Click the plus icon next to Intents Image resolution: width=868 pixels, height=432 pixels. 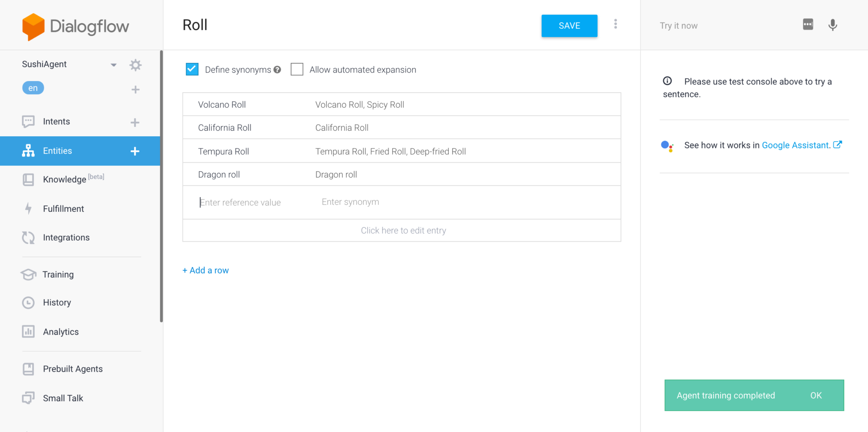[135, 122]
